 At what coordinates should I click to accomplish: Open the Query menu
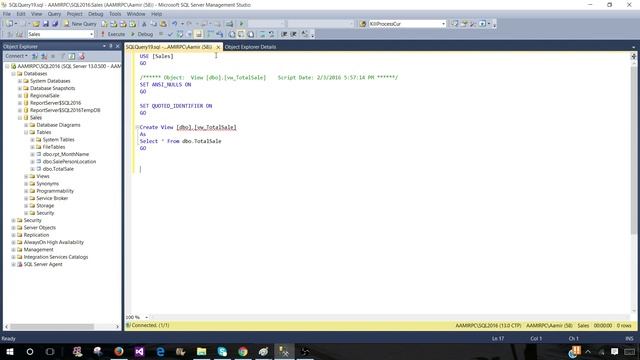coord(54,14)
